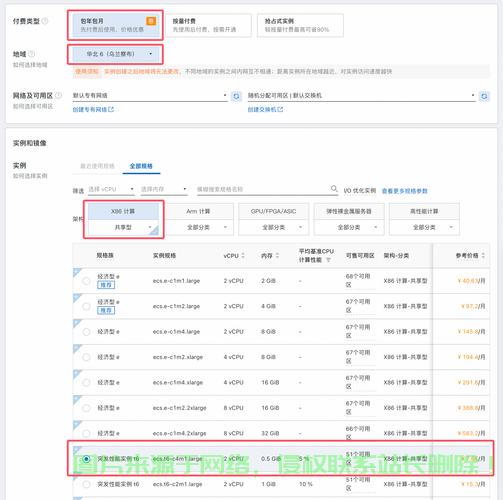Select ecs.e-c1m2.large radio button
The height and width of the screenshot is (500, 503).
(86, 306)
